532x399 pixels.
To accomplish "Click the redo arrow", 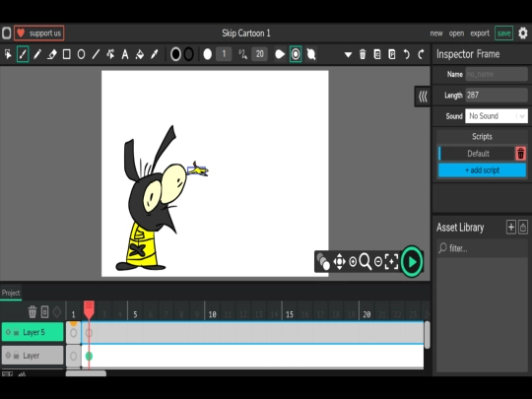I will click(421, 54).
